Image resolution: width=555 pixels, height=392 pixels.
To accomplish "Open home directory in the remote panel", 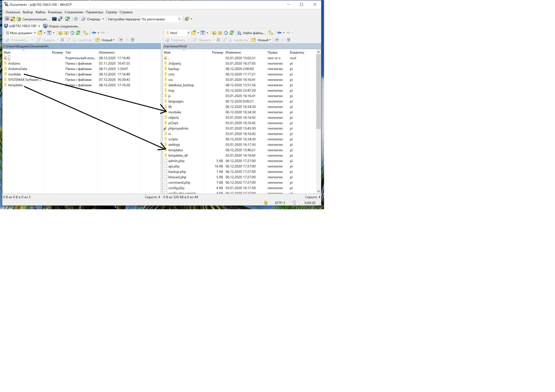I will click(x=226, y=33).
